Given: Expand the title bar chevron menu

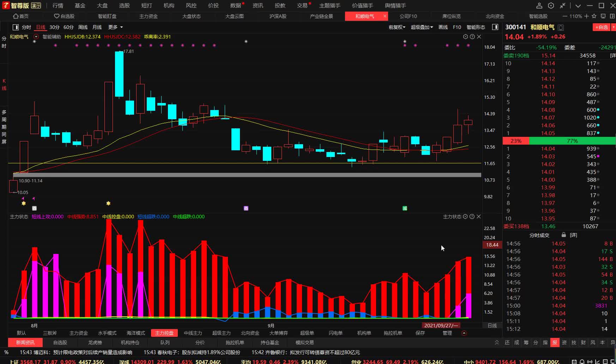Looking at the screenshot, I should pos(578,6).
